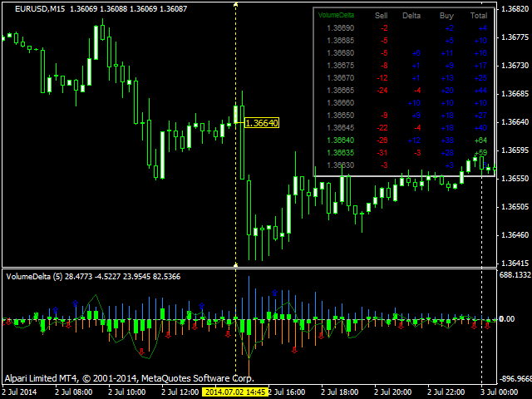Click the 3 Jul 00:00 time axis label

coord(499,392)
